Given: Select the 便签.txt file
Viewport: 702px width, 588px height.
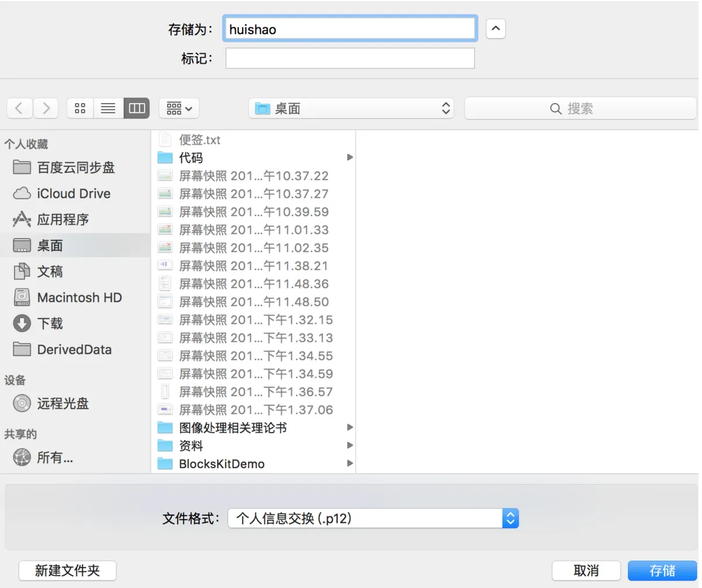Looking at the screenshot, I should click(x=254, y=140).
